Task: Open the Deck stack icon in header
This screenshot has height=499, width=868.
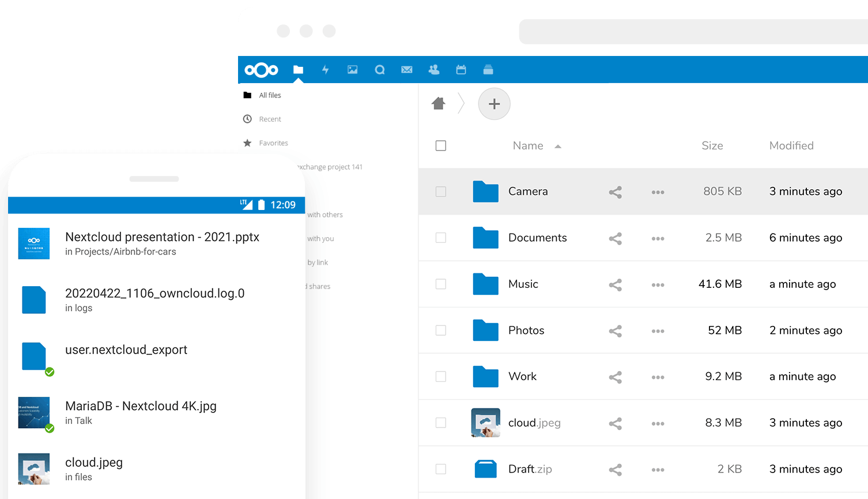Action: click(488, 70)
